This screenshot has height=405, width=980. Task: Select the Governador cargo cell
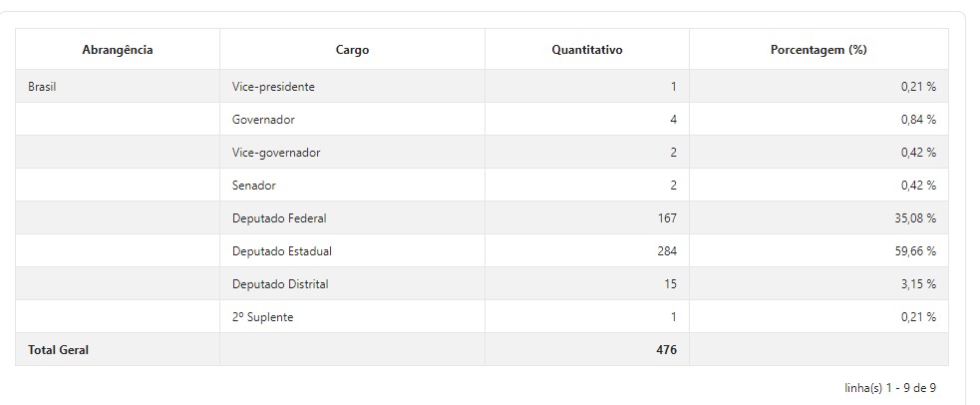click(x=263, y=120)
